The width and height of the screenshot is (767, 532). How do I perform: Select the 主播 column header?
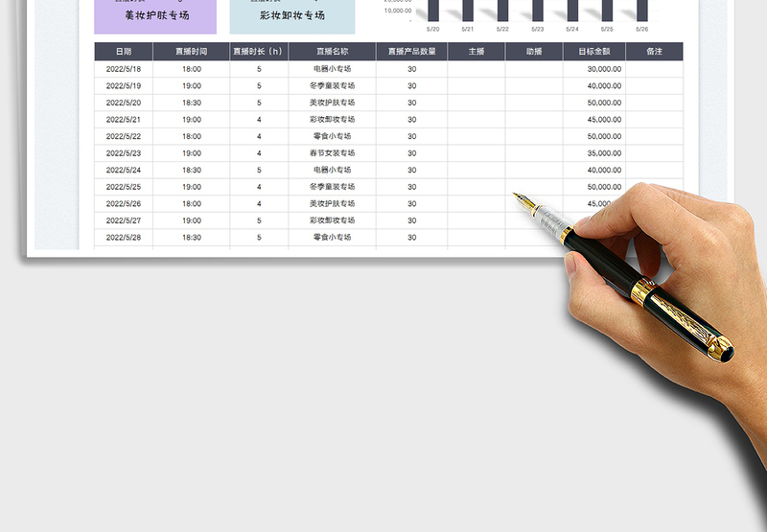476,52
